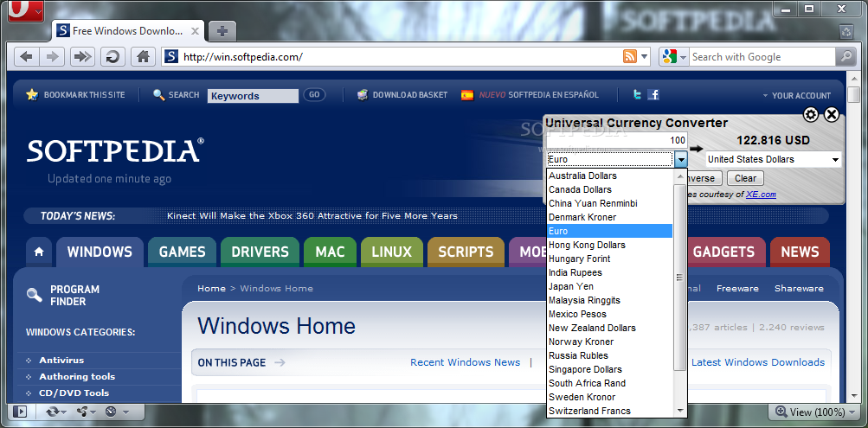
Task: Click the Bookmark This Site star
Action: 31,94
